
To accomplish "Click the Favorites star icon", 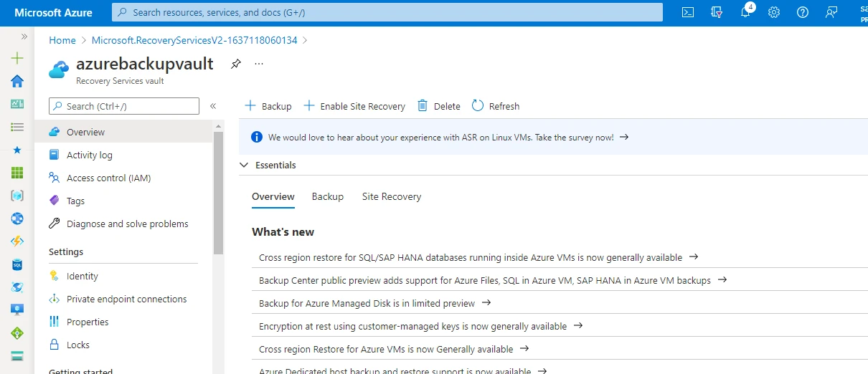I will 17,150.
